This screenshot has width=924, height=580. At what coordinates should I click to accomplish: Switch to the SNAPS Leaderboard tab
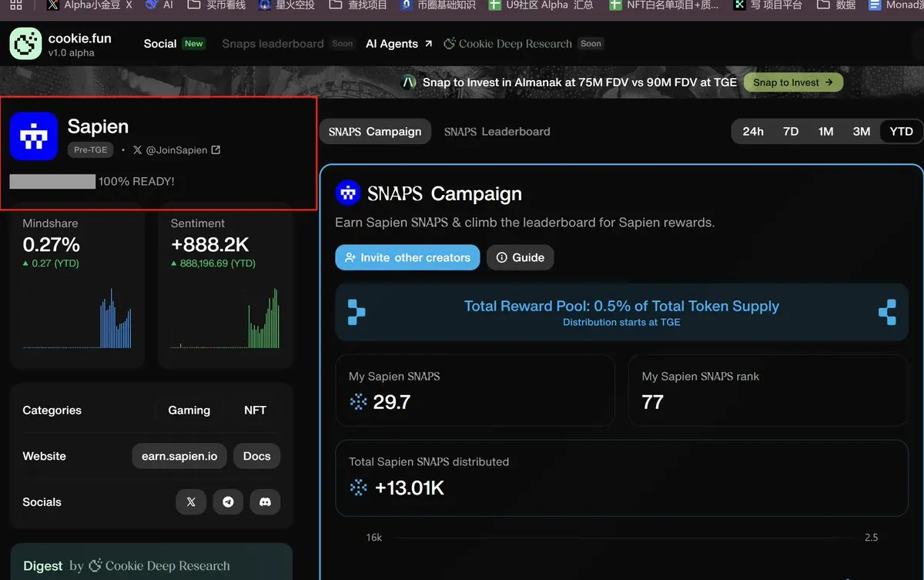tap(497, 132)
